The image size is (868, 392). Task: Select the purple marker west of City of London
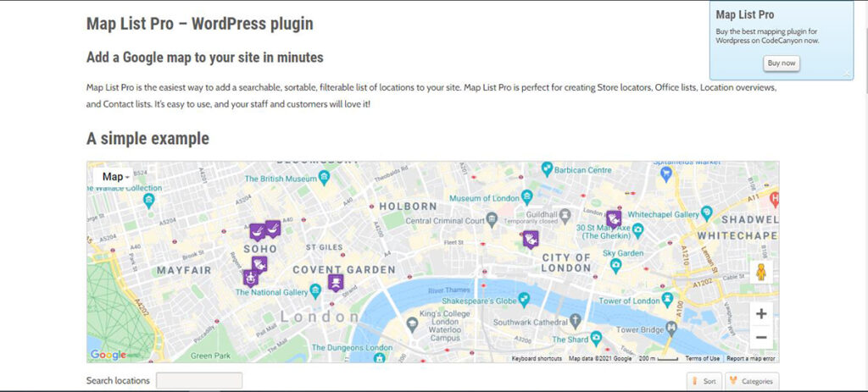[531, 239]
